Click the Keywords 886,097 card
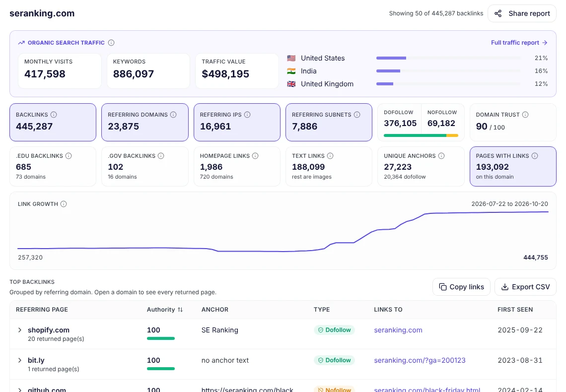 click(148, 71)
